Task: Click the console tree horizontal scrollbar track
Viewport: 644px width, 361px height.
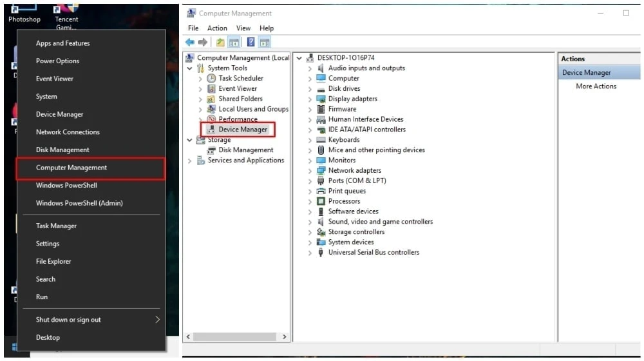Action: (235, 337)
